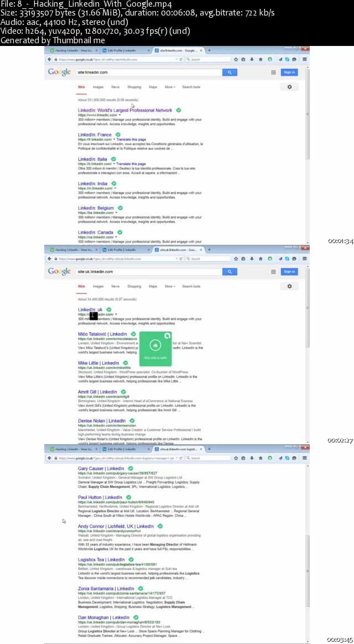Open the 'LinkedIn: Italia' result
The height and width of the screenshot is (644, 354).
[93, 159]
